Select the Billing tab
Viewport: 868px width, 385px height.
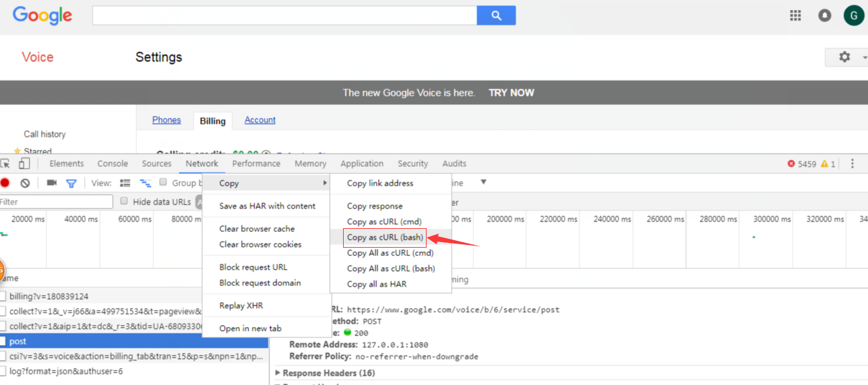[x=212, y=121]
